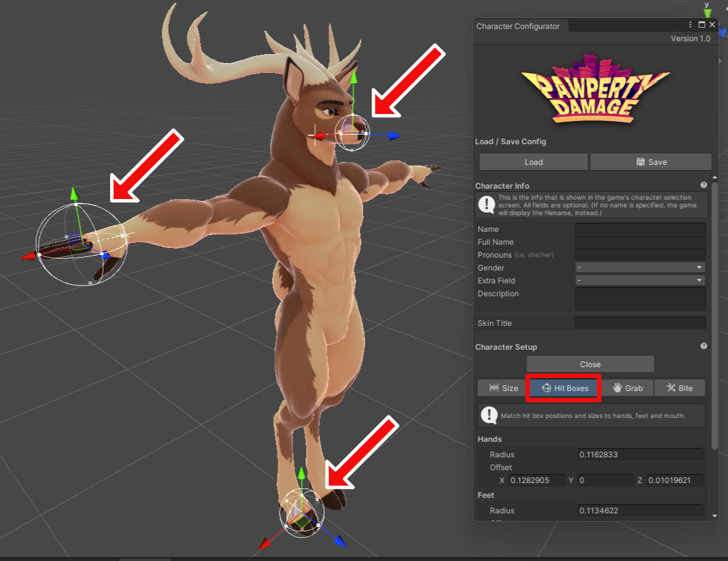
Task: Click the Save config button
Action: [x=651, y=162]
